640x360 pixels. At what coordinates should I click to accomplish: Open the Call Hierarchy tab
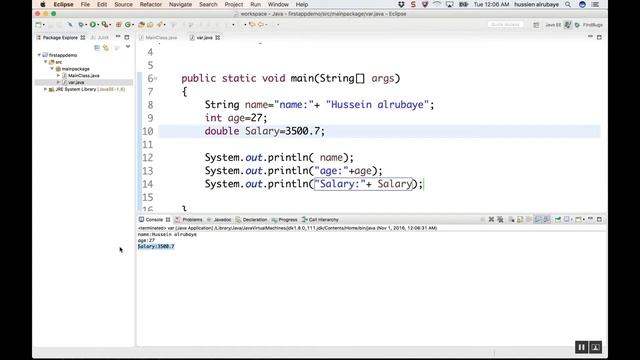pos(320,220)
